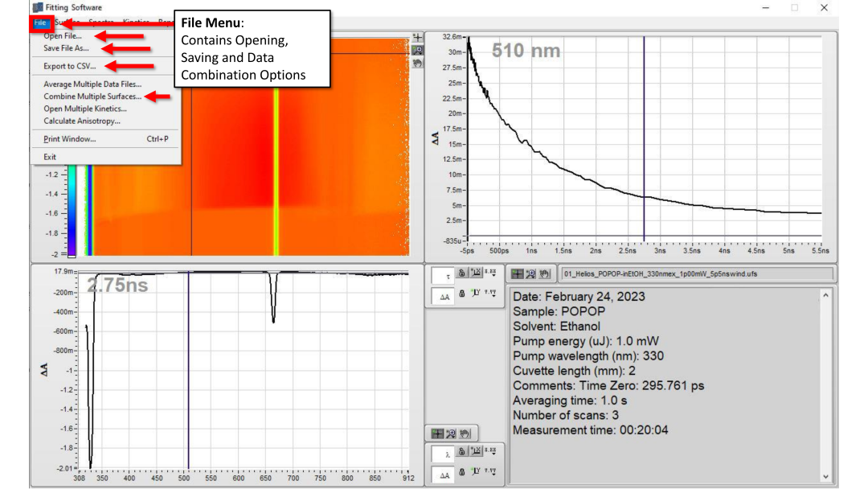The image size is (868, 489).
Task: Click the "Sample: POPOP" line
Action: pyautogui.click(x=559, y=311)
